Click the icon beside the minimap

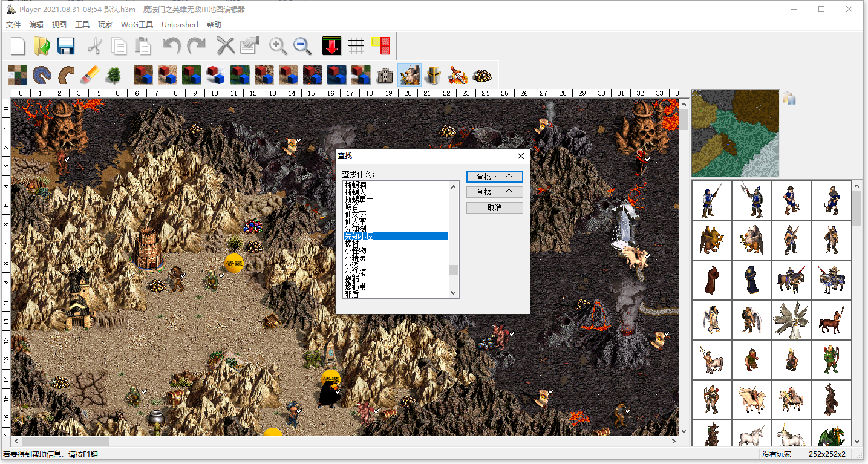point(788,97)
